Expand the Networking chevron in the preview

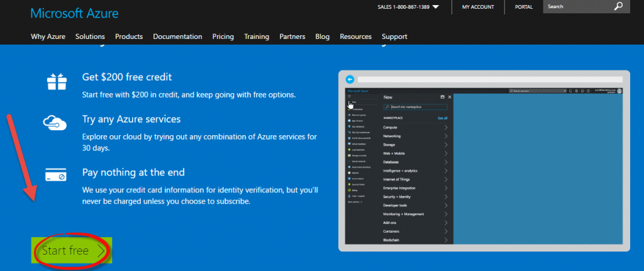(446, 136)
